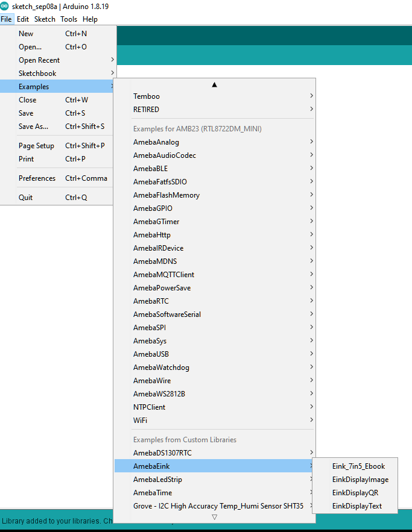The width and height of the screenshot is (412, 532).
Task: Open Page Setup dialog entry
Action: [x=57, y=146]
